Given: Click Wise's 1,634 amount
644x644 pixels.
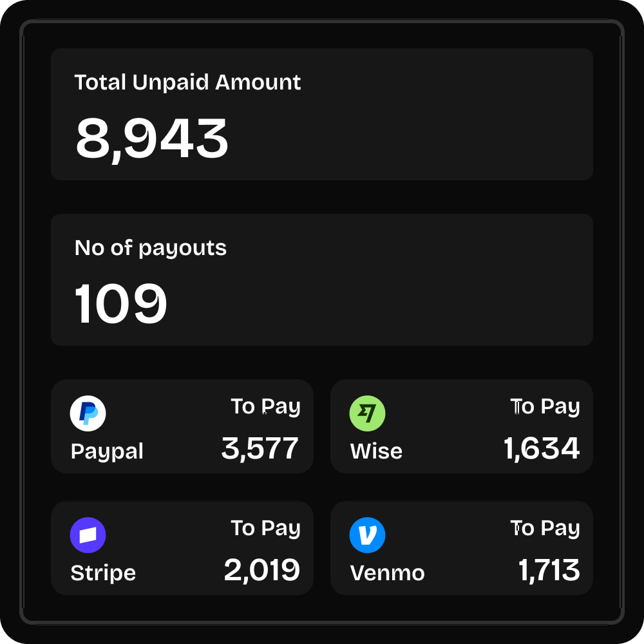Looking at the screenshot, I should tap(542, 449).
